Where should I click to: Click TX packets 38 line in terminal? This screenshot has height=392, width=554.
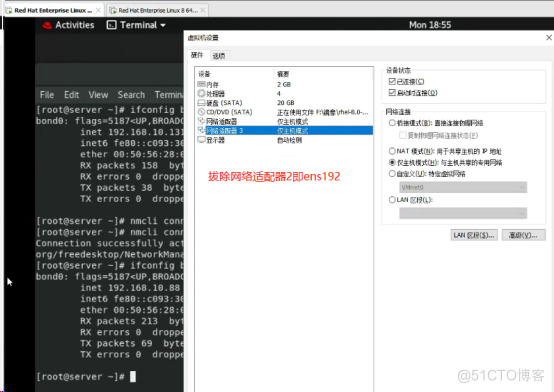pos(132,188)
